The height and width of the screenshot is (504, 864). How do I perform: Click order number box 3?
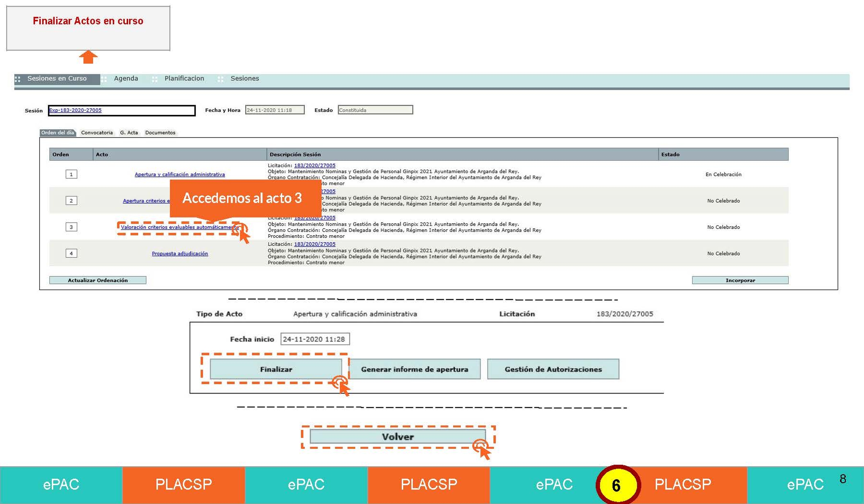pos(71,227)
